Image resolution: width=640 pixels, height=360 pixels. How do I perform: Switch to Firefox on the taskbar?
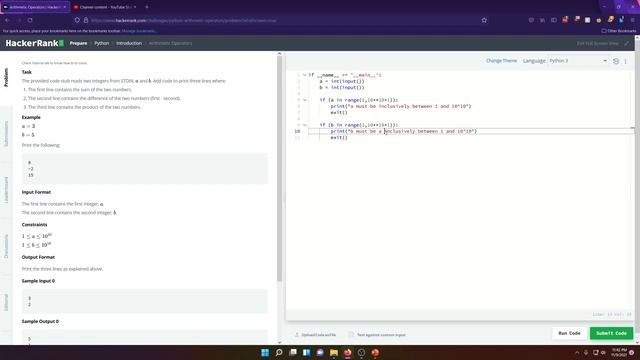[x=347, y=352]
